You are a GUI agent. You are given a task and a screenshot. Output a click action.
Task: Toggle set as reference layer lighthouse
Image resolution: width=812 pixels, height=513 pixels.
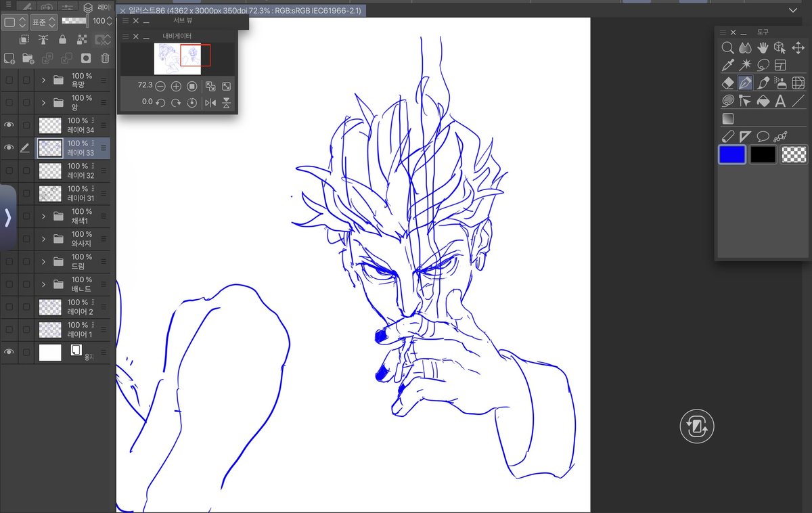tap(43, 40)
